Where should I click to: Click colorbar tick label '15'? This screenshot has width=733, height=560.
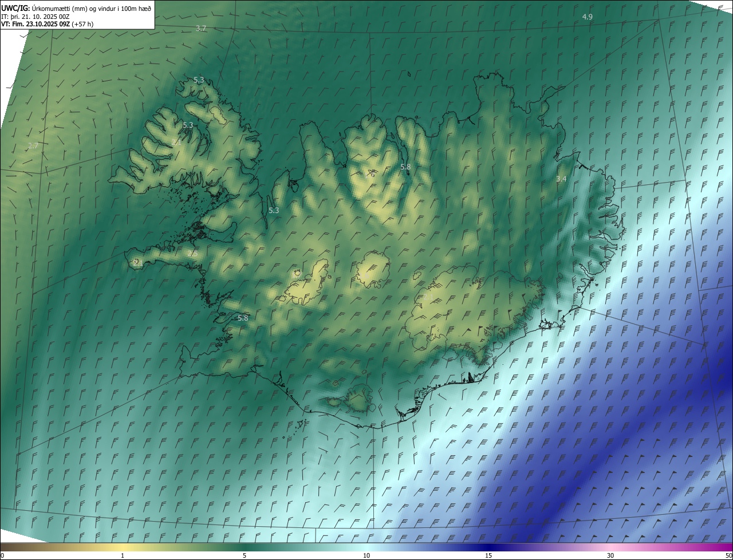click(488, 555)
